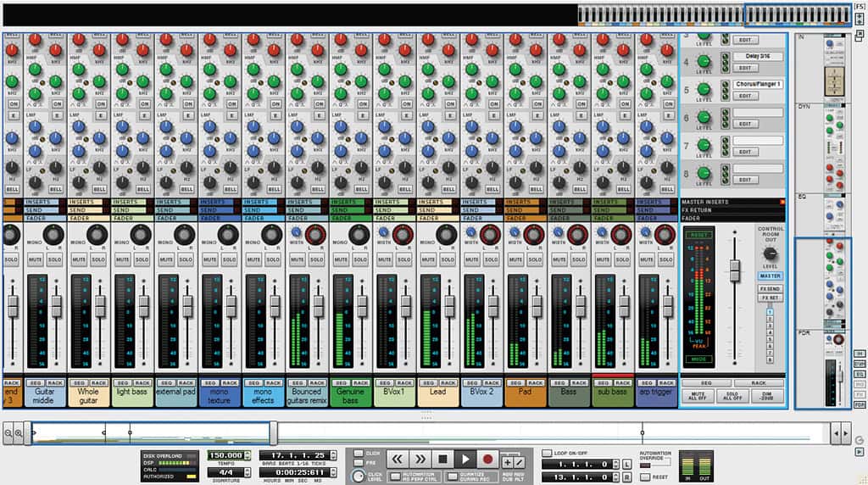868x485 pixels.
Task: Show the DYN section via navigator button
Action: pyautogui.click(x=860, y=365)
